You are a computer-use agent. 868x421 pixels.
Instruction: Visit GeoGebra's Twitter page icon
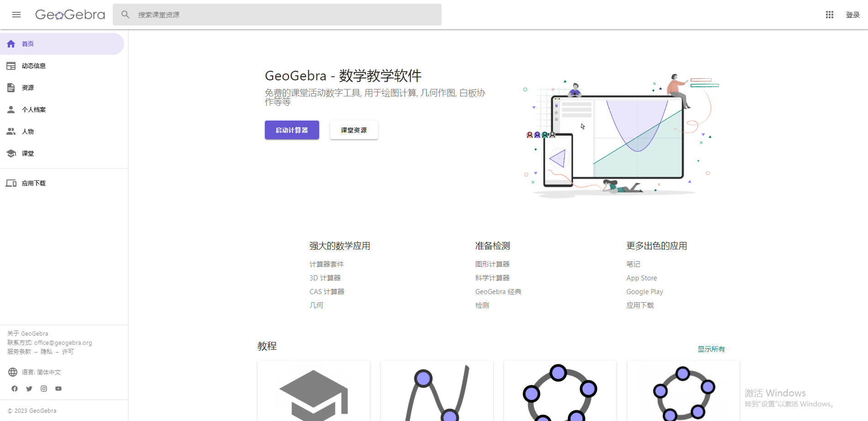[29, 389]
